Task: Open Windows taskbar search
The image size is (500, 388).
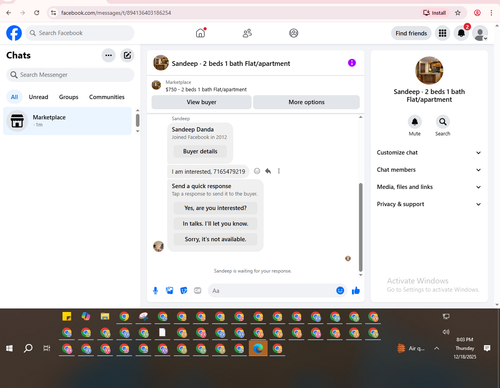Action: pos(28,348)
